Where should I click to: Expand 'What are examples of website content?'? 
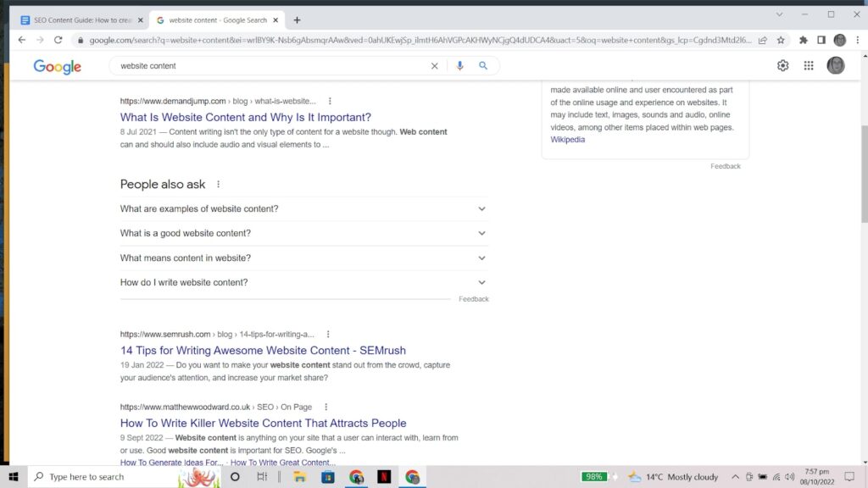(x=303, y=208)
